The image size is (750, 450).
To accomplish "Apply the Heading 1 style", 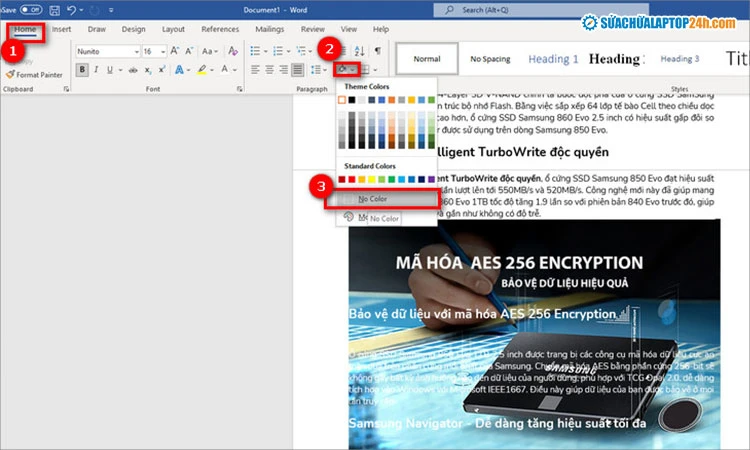I will [553, 59].
